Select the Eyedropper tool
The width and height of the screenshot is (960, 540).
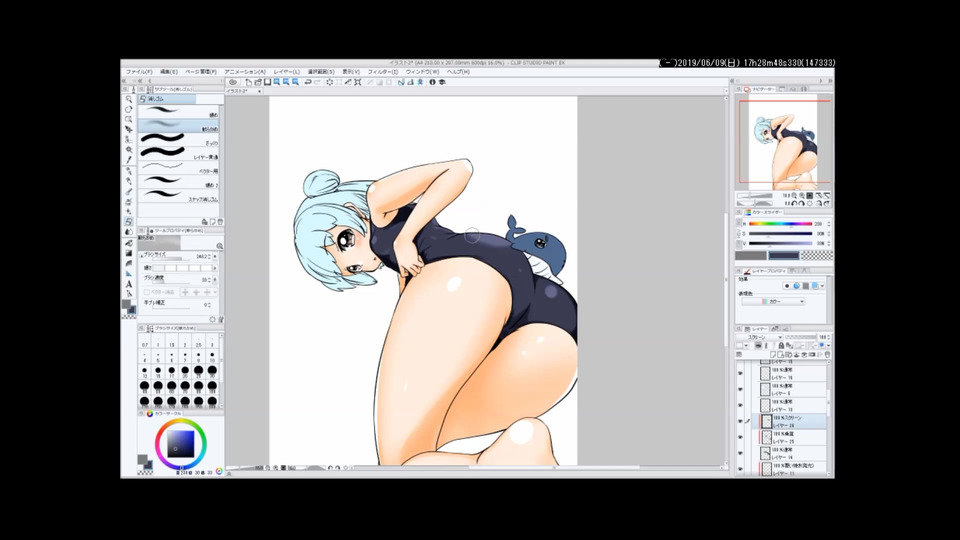click(129, 159)
